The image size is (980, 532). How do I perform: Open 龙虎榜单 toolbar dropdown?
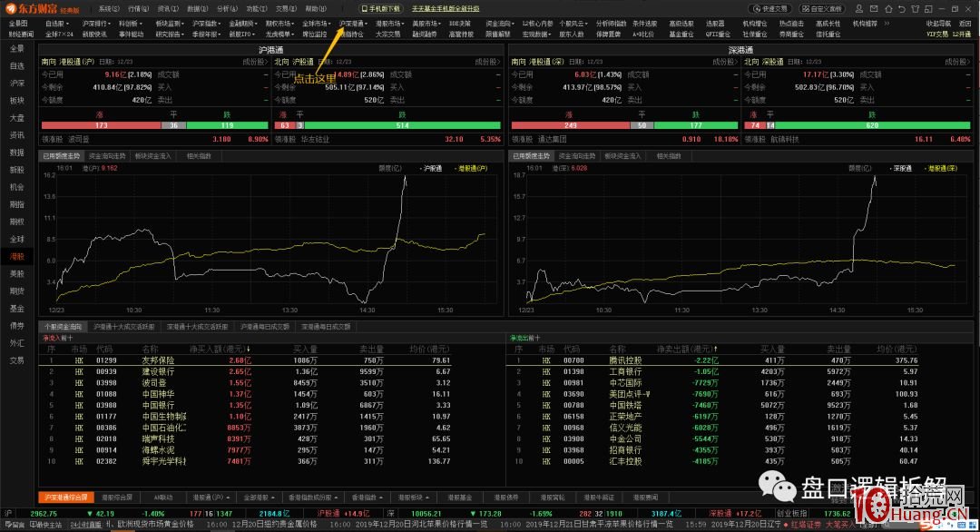[280, 34]
